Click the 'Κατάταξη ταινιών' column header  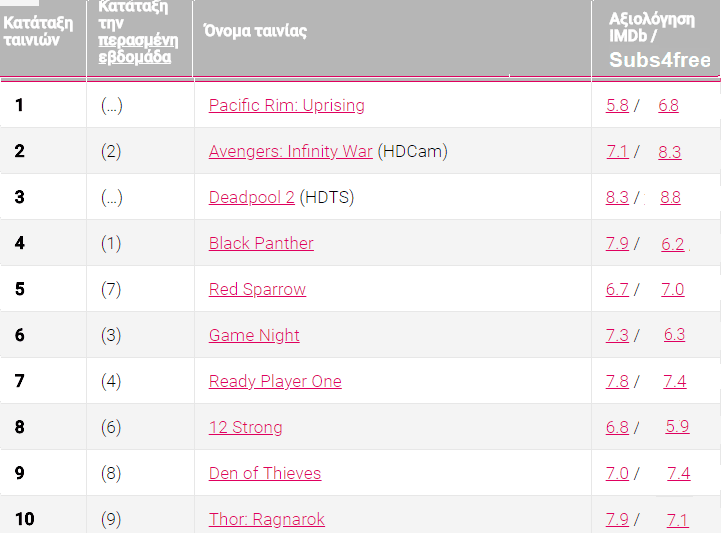click(38, 31)
